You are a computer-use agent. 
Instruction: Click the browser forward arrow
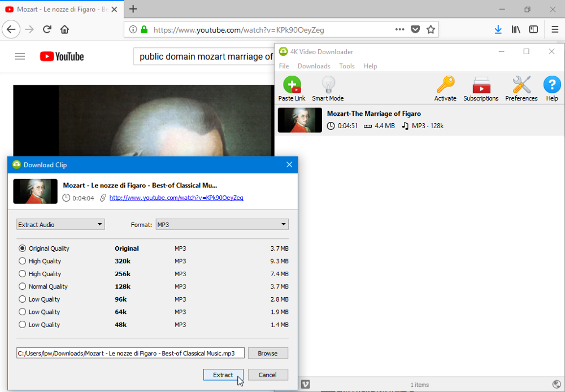(x=29, y=29)
